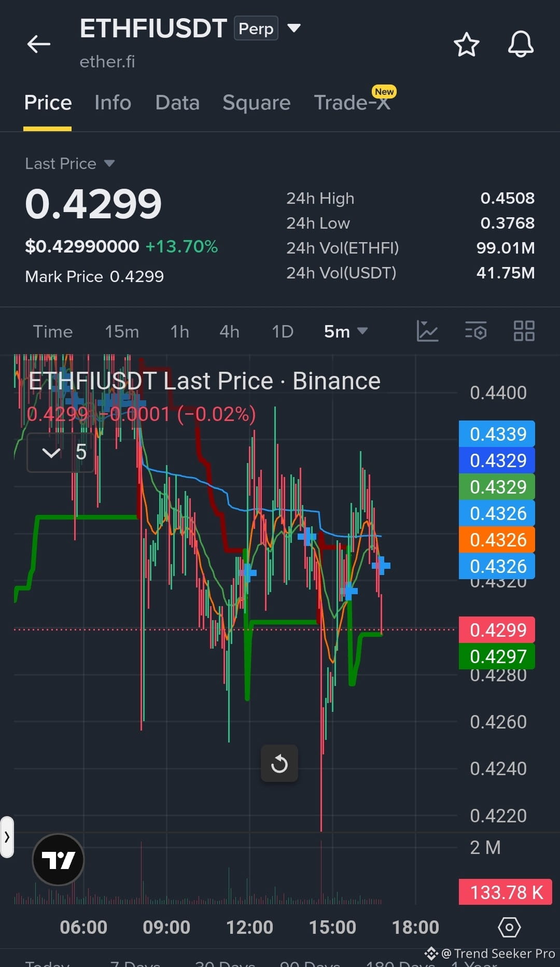The image size is (560, 967).
Task: Open the Last Price type dropdown
Action: pyautogui.click(x=70, y=163)
